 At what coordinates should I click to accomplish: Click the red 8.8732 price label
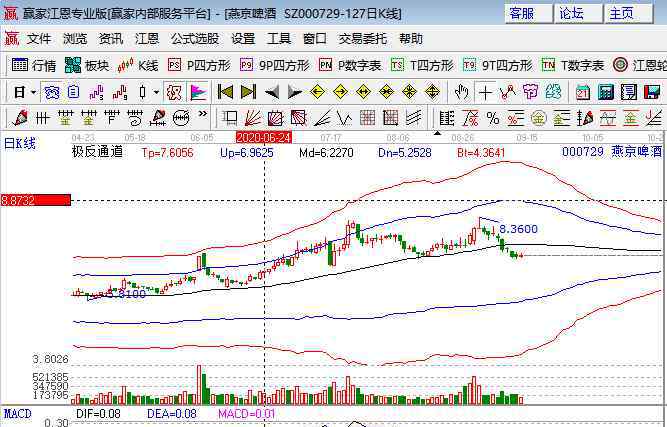(36, 200)
